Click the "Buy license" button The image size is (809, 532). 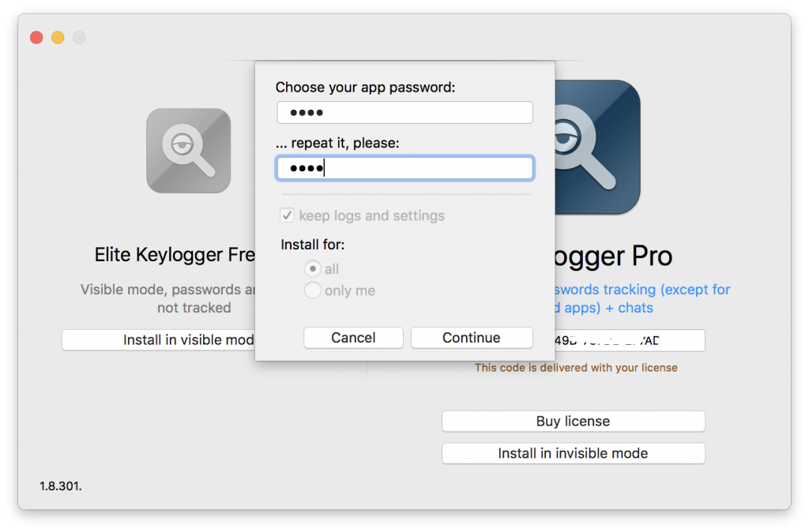[x=574, y=421]
